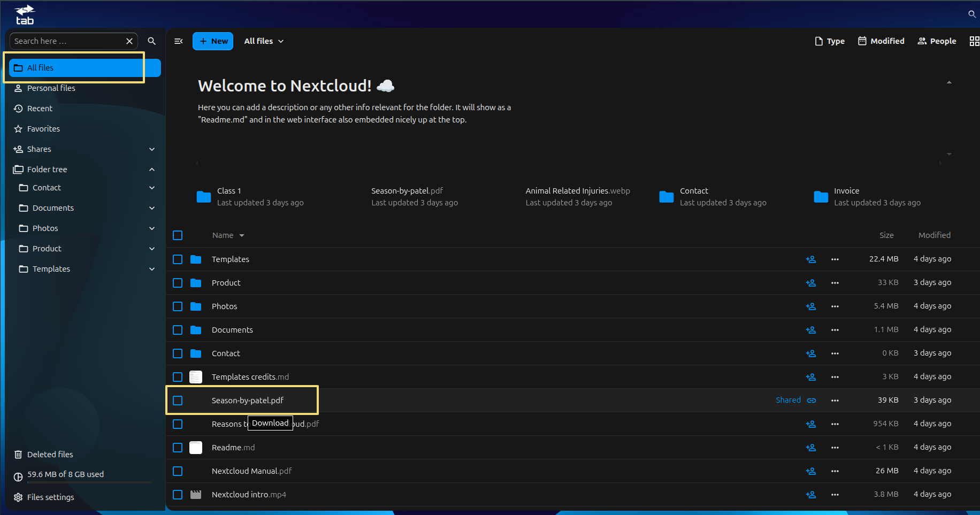Toggle the select-all files checkbox
980x515 pixels.
(178, 235)
